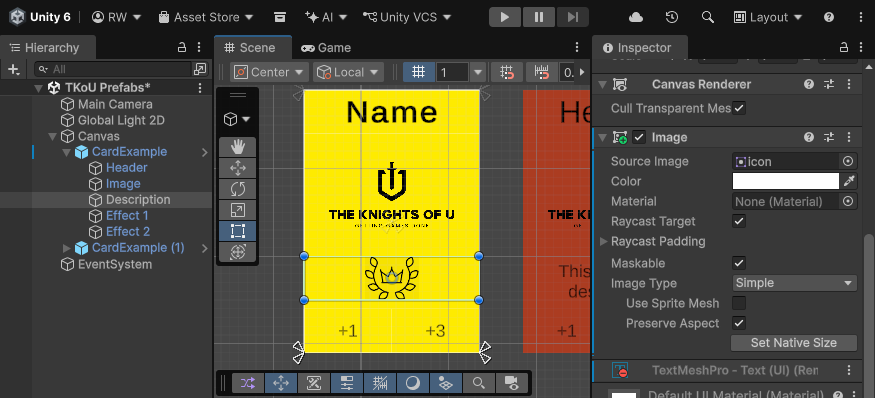Open the white Color swatch
Image resolution: width=875 pixels, height=398 pixels.
786,181
